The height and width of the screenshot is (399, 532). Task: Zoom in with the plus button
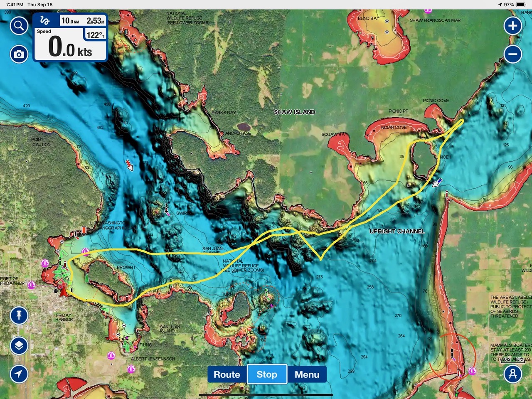click(x=512, y=26)
